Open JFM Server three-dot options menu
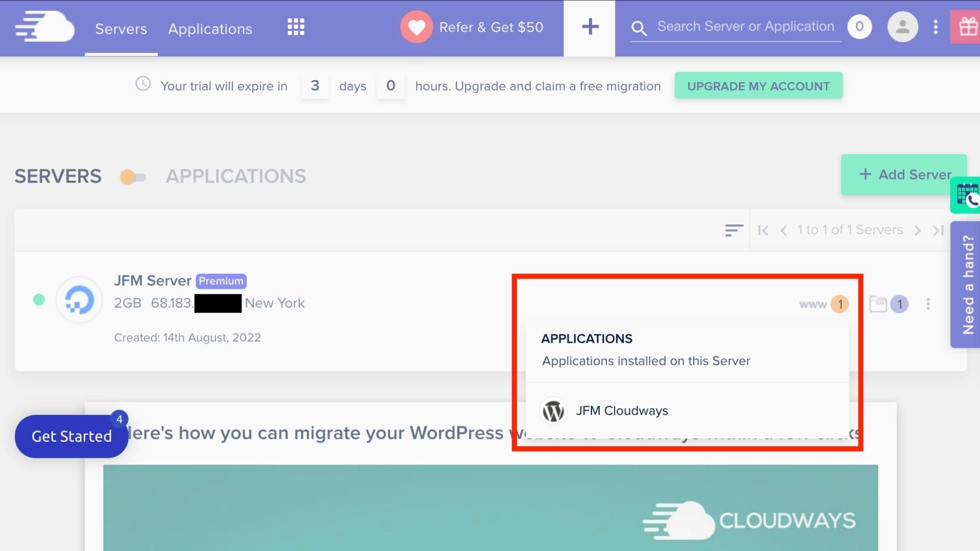Image resolution: width=980 pixels, height=551 pixels. tap(928, 304)
